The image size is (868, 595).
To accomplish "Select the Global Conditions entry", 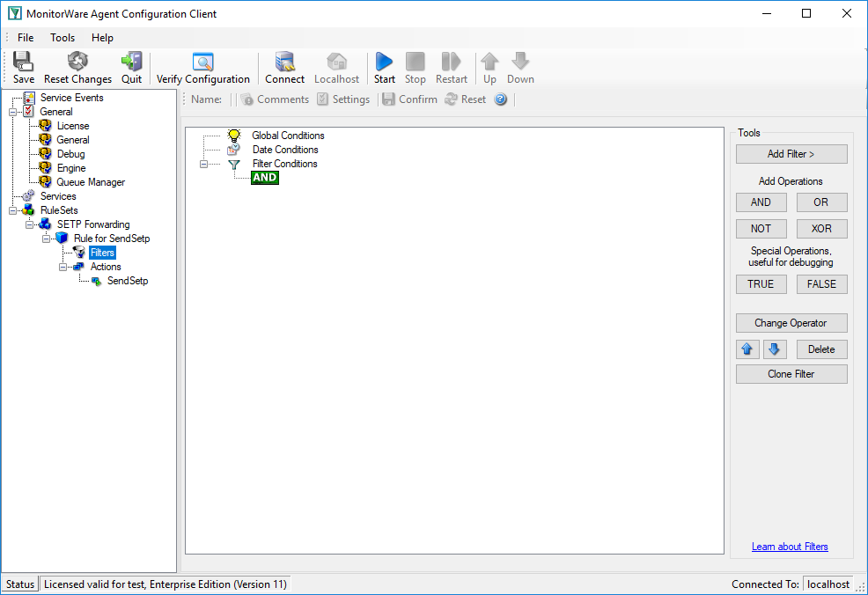I will click(x=288, y=136).
